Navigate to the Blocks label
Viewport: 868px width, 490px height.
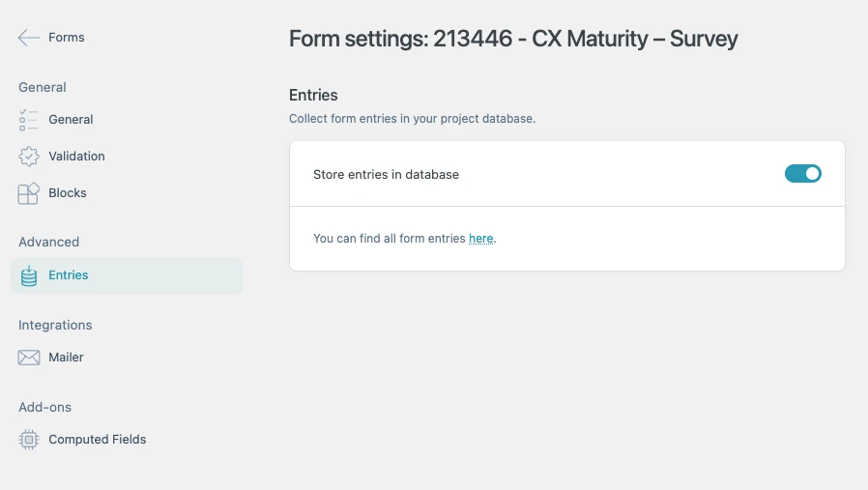click(68, 193)
